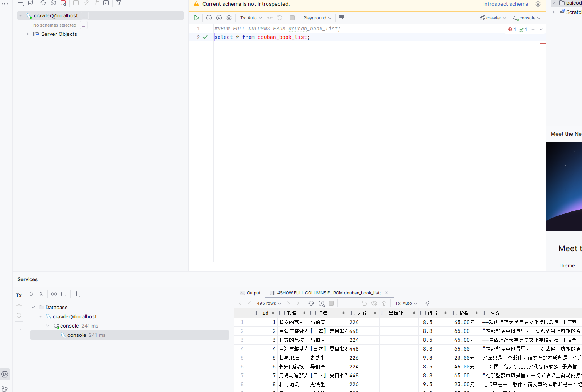The image size is (582, 392).
Task: Click the New (plus) icon in Database Explorer
Action: coord(21,3)
